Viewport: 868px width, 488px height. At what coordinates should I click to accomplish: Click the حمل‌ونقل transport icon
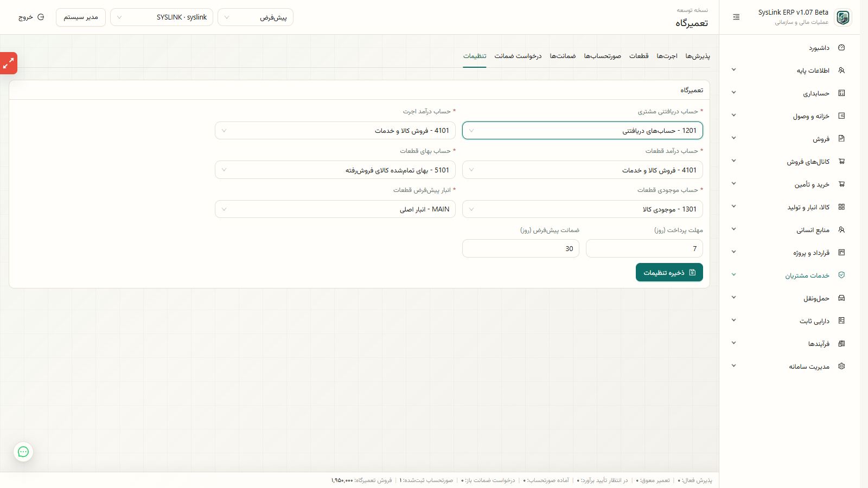pyautogui.click(x=841, y=298)
